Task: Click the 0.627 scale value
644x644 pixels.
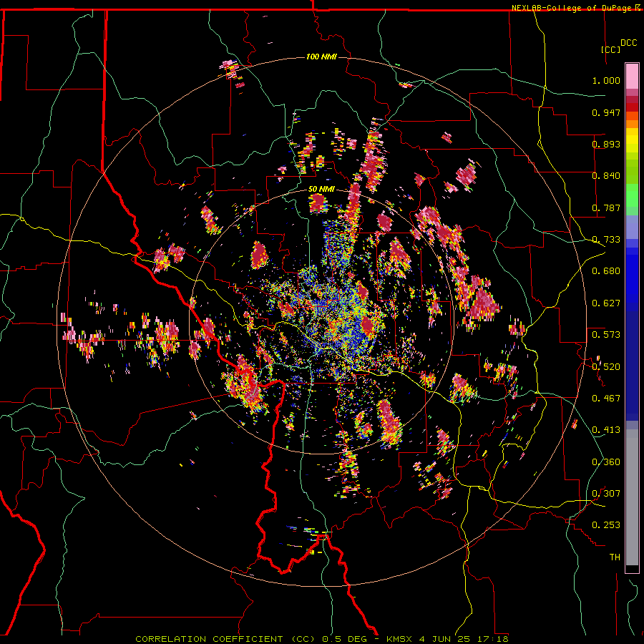Action: 606,303
